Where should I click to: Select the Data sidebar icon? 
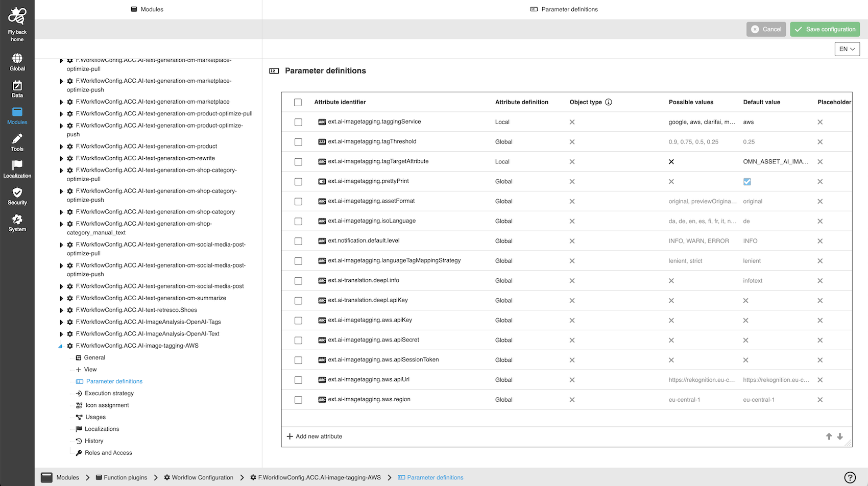(x=17, y=88)
